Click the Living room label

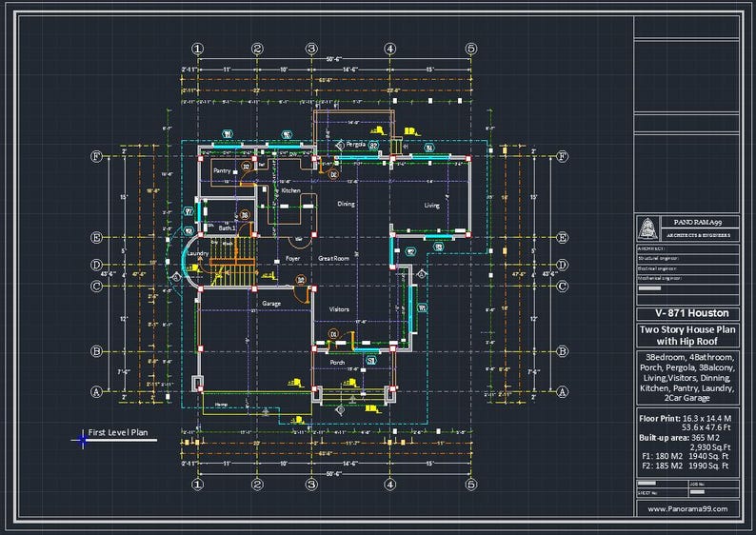[431, 206]
